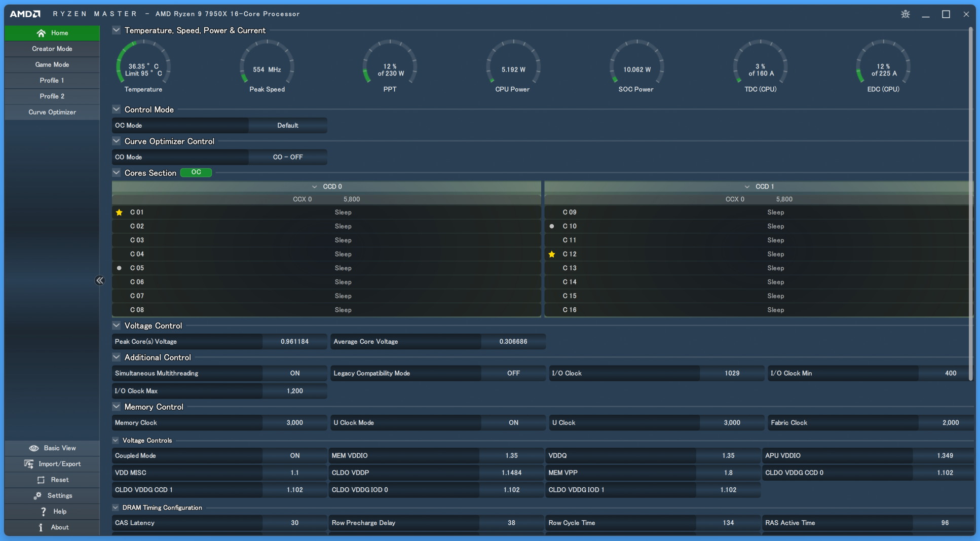Image resolution: width=980 pixels, height=541 pixels.
Task: Open Help
Action: [52, 512]
